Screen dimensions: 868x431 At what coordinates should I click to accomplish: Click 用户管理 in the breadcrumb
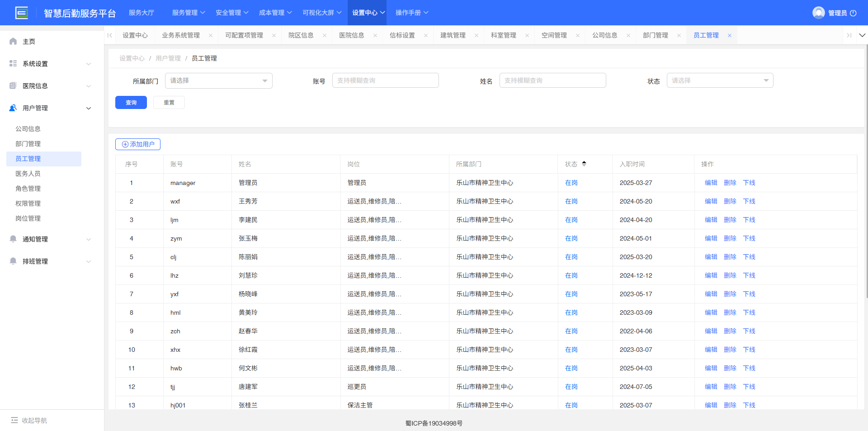pyautogui.click(x=168, y=58)
